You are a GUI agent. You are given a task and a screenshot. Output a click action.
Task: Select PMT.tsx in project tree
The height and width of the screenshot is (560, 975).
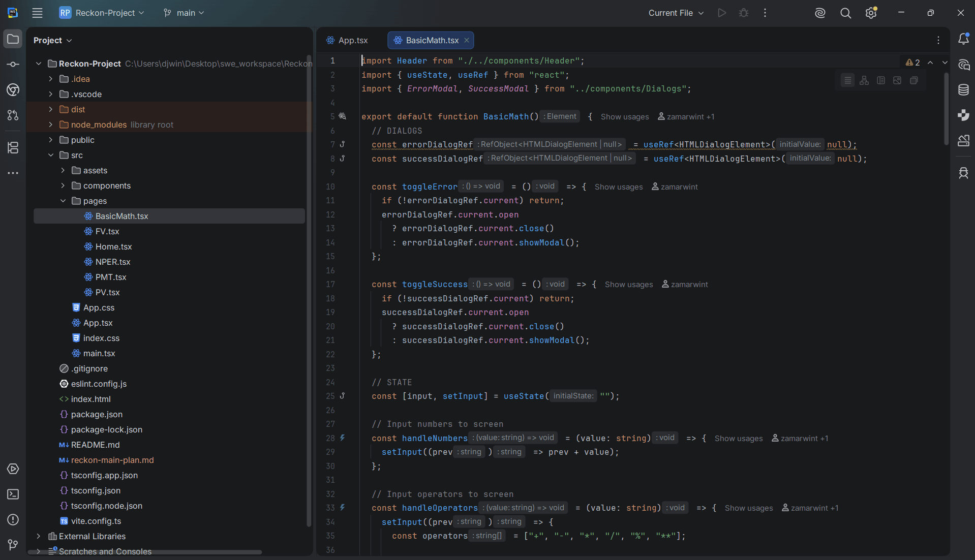(x=169, y=277)
